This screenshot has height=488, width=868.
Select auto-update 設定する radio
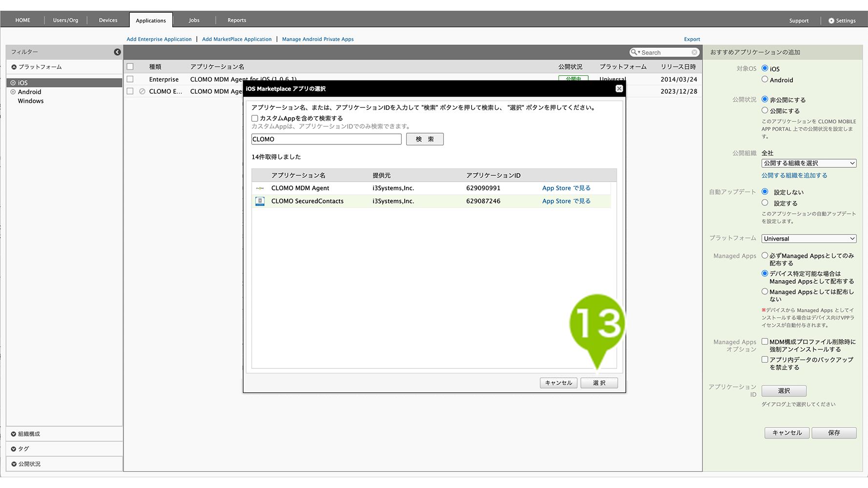coord(765,203)
